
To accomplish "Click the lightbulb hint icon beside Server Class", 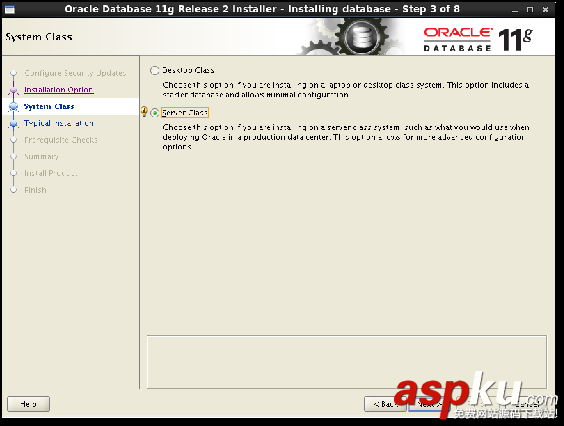I will tap(144, 112).
